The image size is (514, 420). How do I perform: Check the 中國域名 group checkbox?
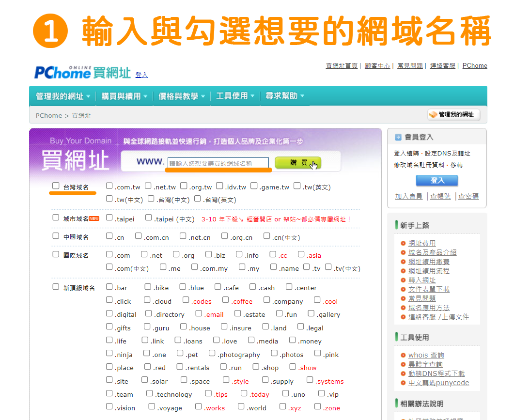click(x=56, y=236)
